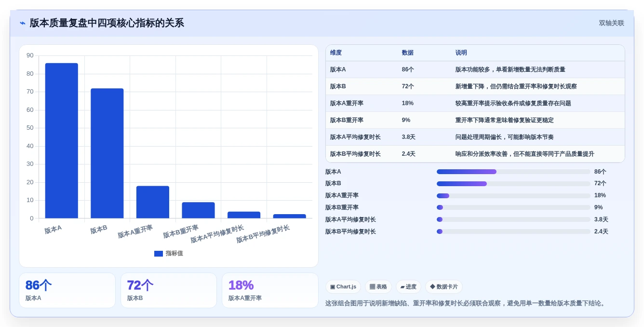Click the 版本A平均修复时长 progress bar 3.8天
The image size is (644, 327).
coord(513,219)
